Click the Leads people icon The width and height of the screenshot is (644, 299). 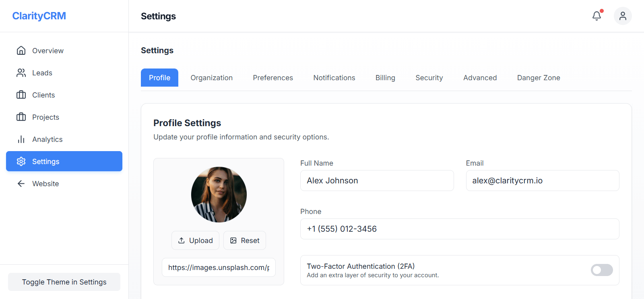[x=21, y=73]
